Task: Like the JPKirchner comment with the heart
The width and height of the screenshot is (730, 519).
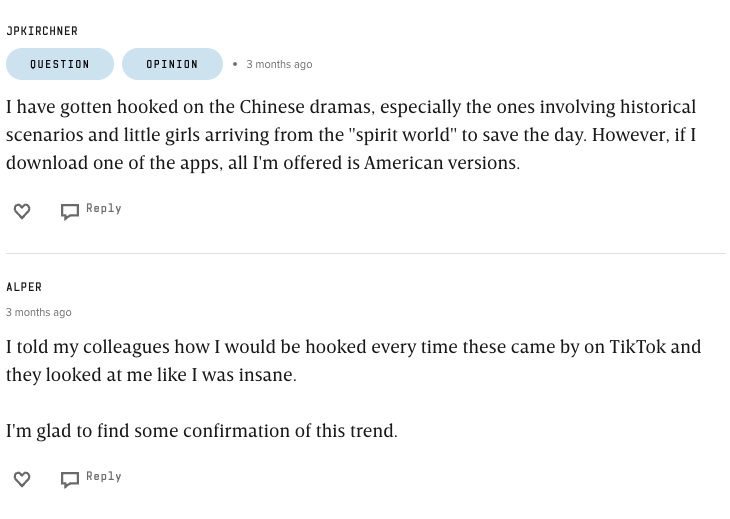Action: pos(22,211)
